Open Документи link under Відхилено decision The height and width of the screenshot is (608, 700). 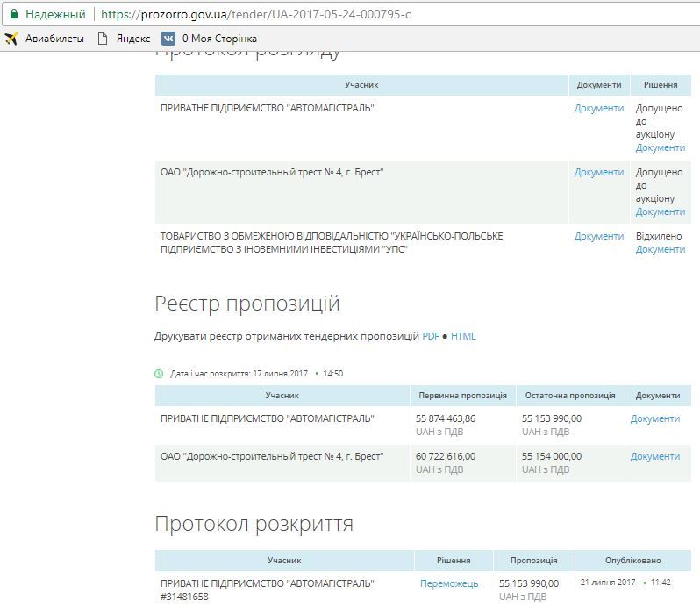tap(661, 249)
